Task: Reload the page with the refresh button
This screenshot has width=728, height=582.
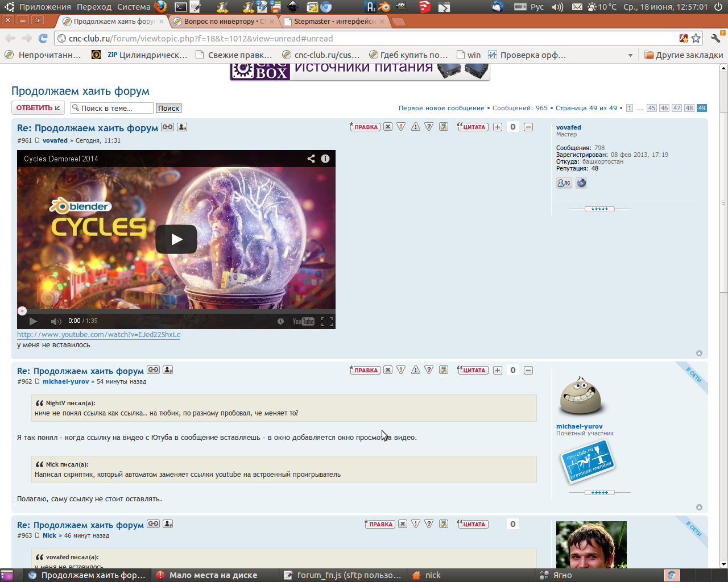Action: [43, 38]
